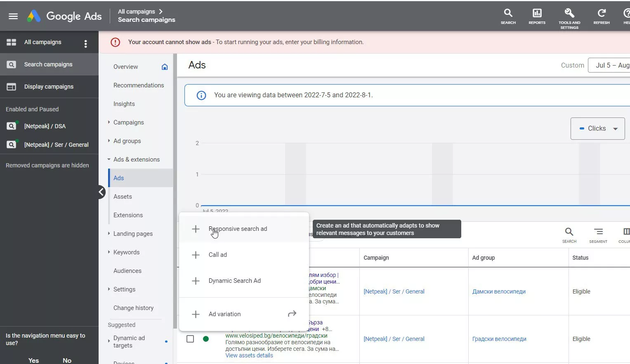The height and width of the screenshot is (364, 630).
Task: Answer No to navigation menu survey
Action: coord(67,360)
